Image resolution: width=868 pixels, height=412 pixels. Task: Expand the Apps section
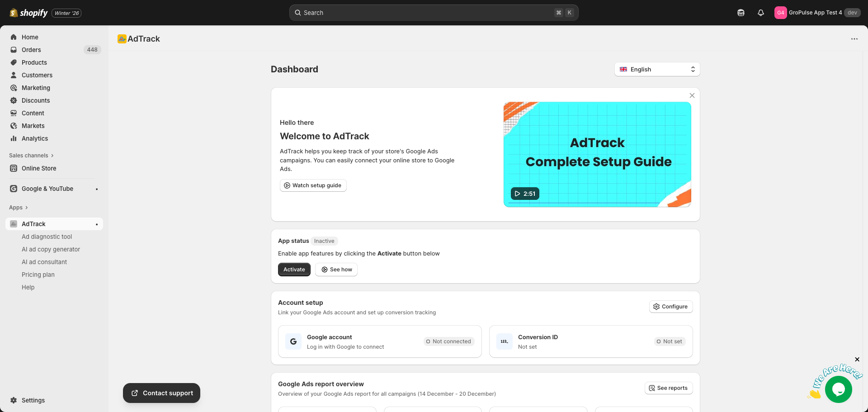(x=18, y=207)
